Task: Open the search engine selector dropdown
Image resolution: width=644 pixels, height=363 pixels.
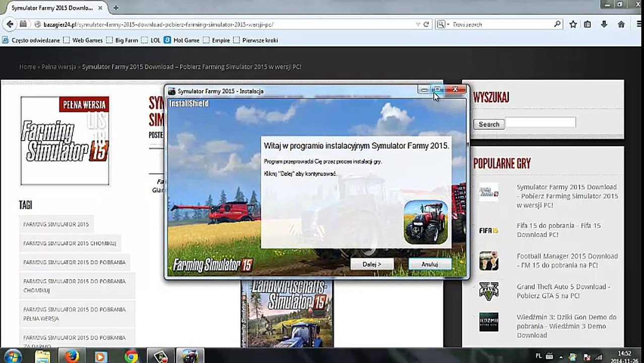Action: pos(443,24)
